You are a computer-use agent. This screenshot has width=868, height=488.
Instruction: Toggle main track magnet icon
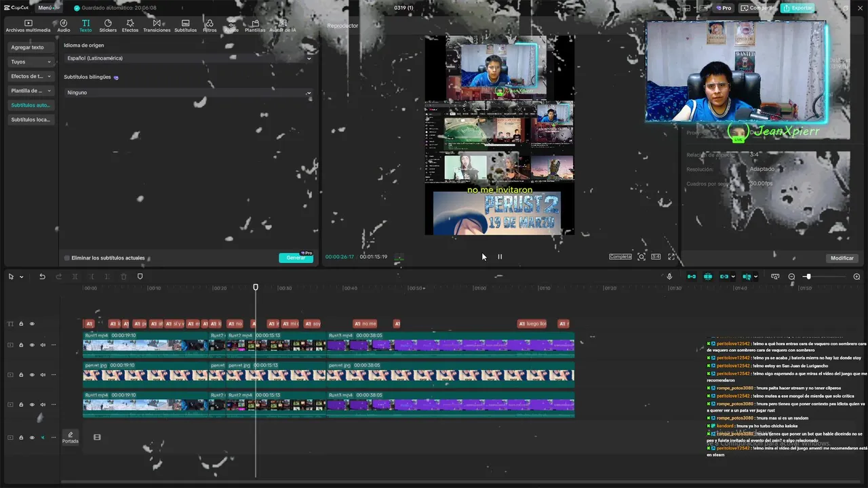(x=692, y=277)
